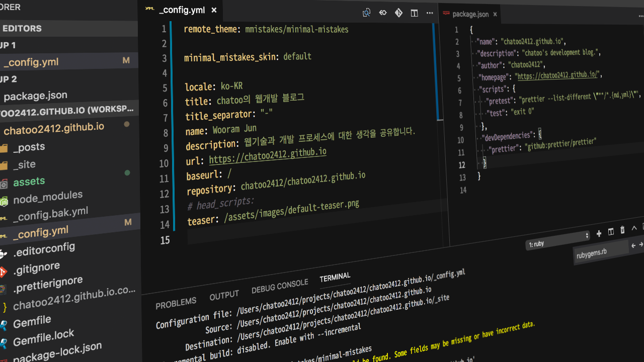This screenshot has width=644, height=362.
Task: Open Gemfile.lock in the explorer
Action: [43, 337]
